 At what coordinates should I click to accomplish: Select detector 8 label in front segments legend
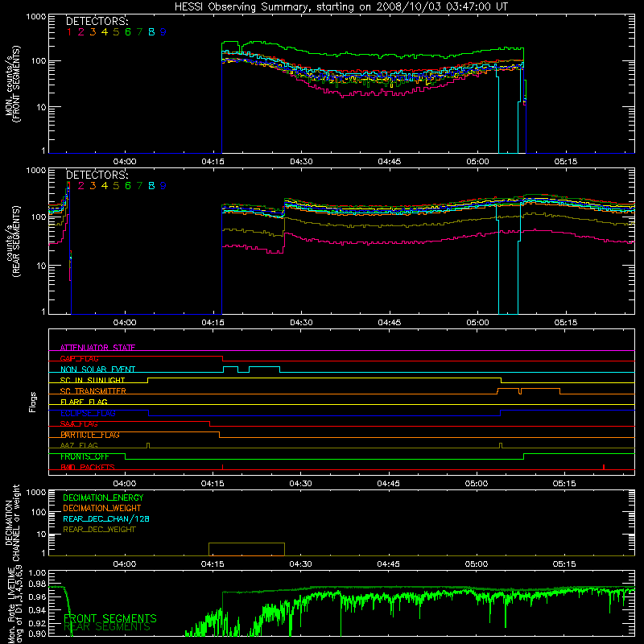(x=151, y=32)
